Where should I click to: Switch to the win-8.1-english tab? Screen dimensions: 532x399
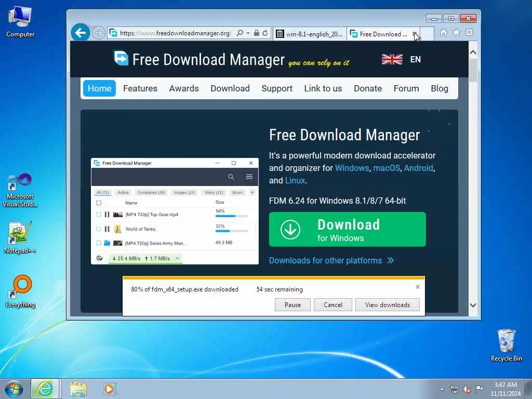pyautogui.click(x=310, y=34)
